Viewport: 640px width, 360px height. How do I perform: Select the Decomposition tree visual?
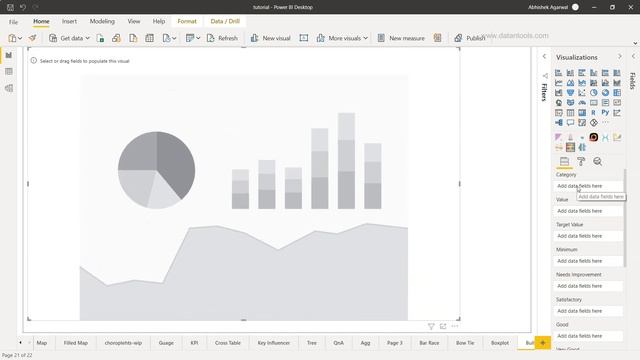coord(558,122)
